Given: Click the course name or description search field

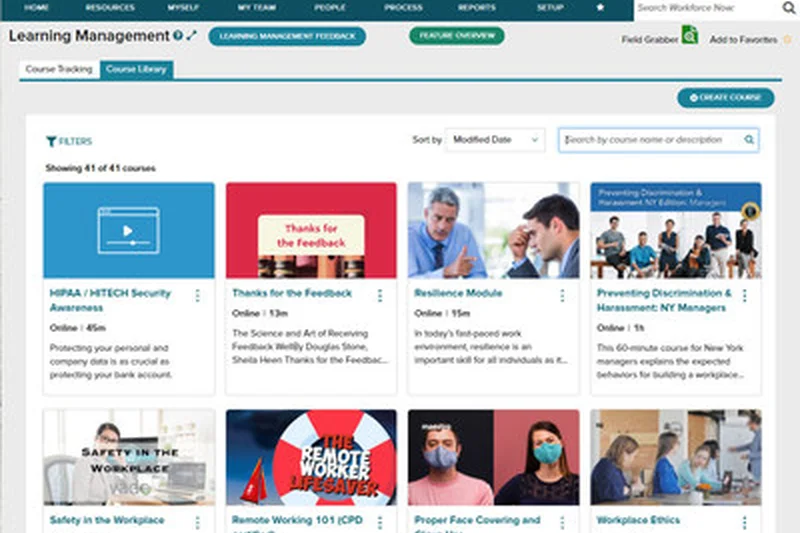Looking at the screenshot, I should [650, 140].
